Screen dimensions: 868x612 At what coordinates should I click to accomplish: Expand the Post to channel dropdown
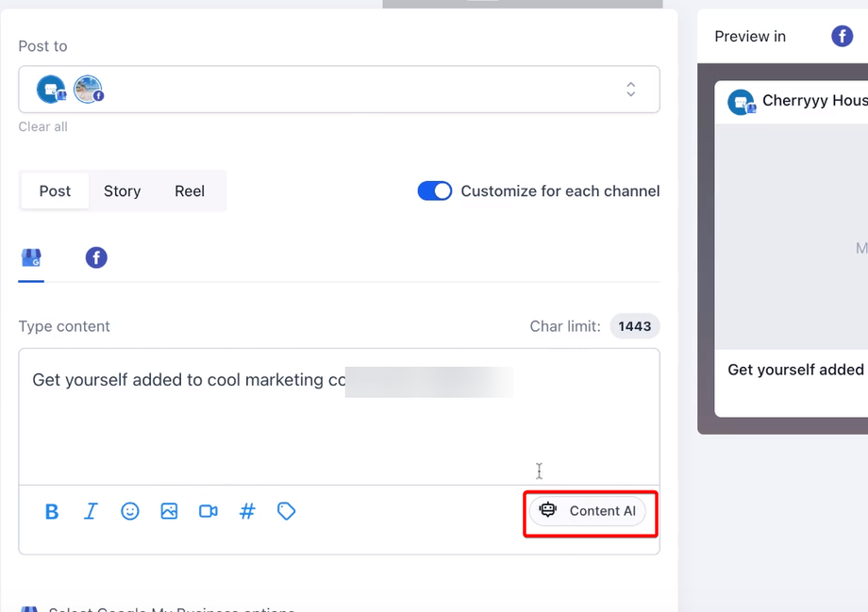click(x=630, y=90)
